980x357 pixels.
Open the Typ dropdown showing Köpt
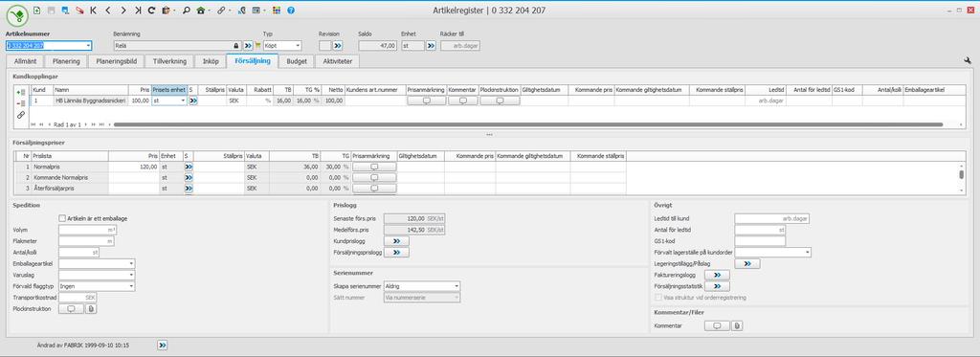299,46
